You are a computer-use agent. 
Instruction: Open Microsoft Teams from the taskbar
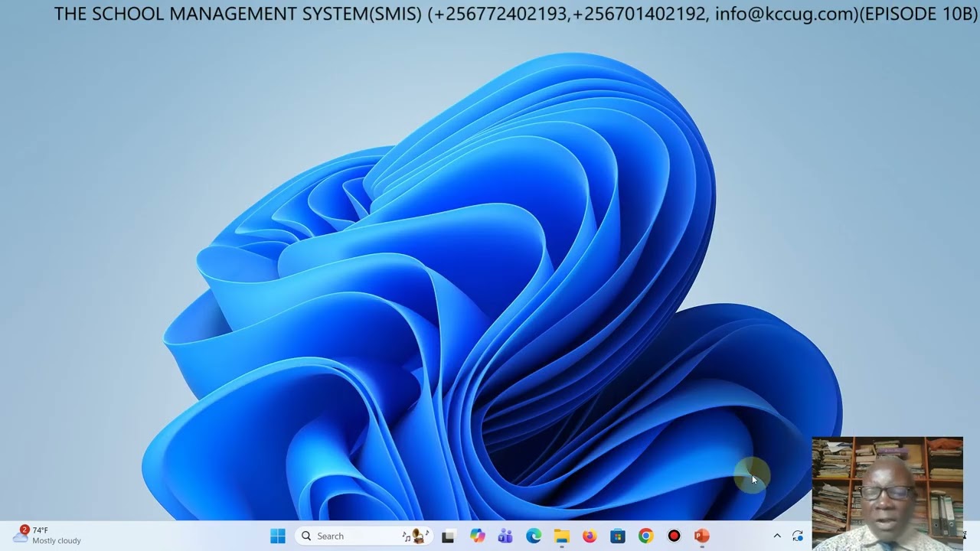pos(505,536)
